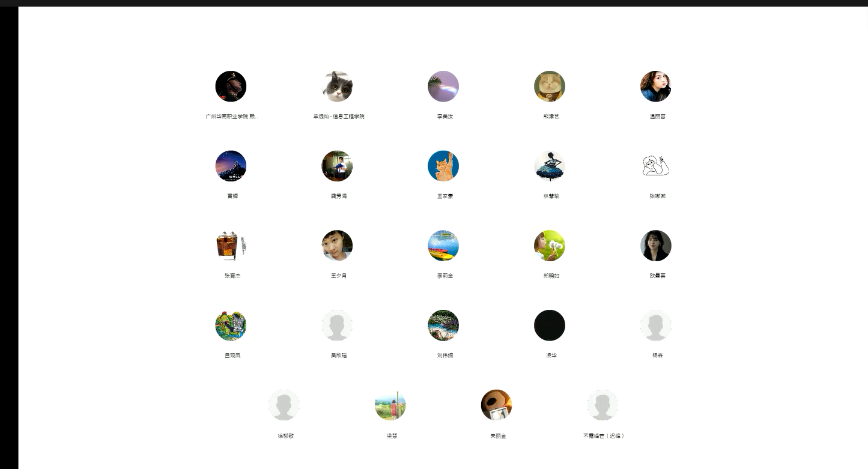Select 徐柳敬's default placeholder avatar

click(284, 405)
